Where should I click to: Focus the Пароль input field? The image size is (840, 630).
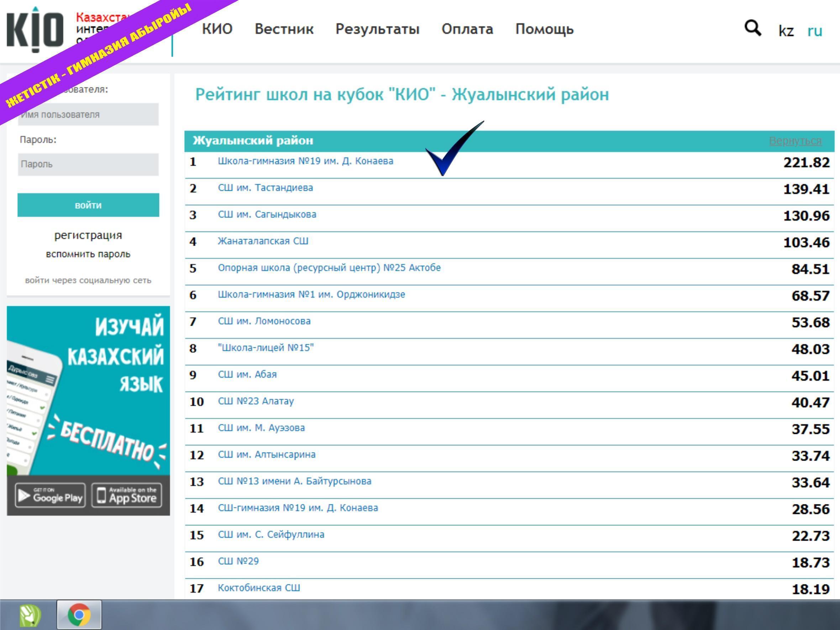tap(88, 164)
